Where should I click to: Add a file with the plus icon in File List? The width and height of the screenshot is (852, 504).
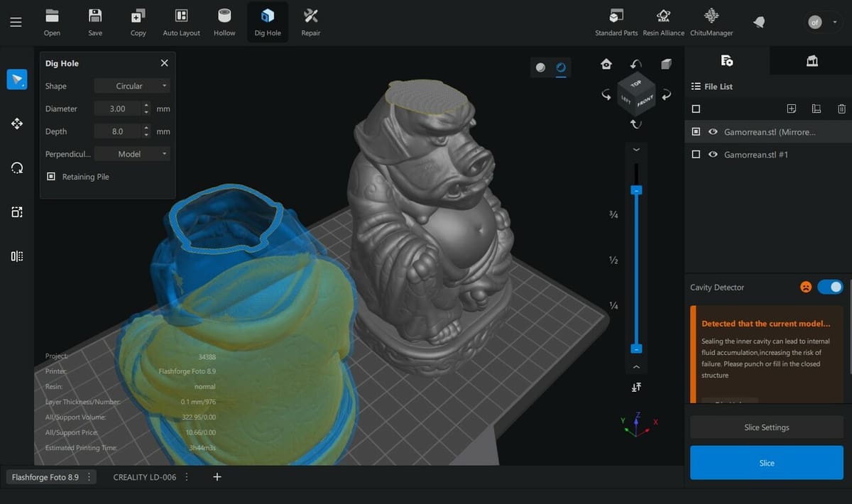tap(792, 109)
